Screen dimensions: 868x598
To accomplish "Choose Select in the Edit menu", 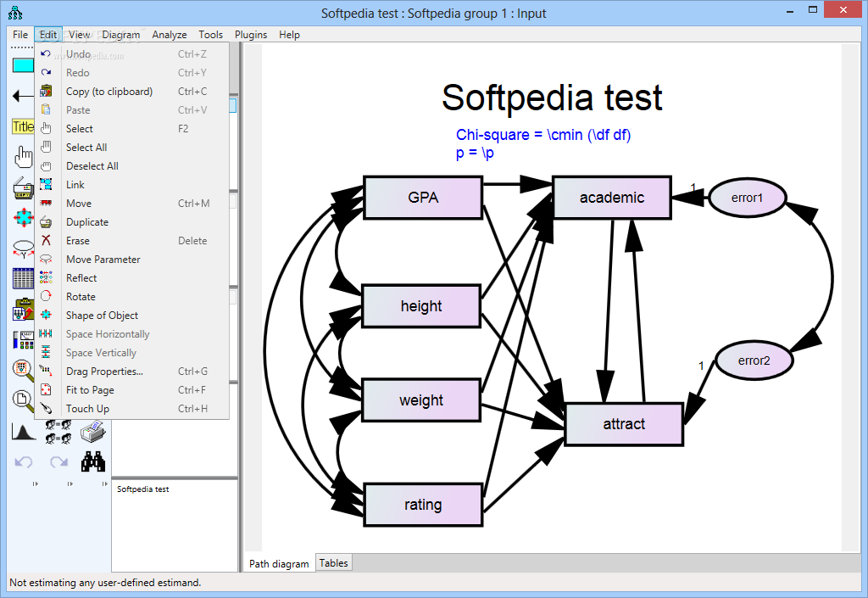I will (131, 128).
